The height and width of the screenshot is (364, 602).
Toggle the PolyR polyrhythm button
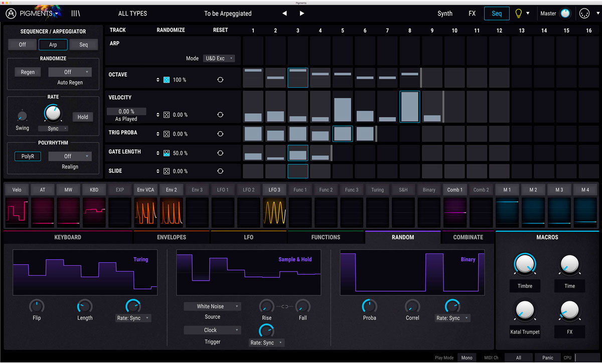click(x=28, y=156)
